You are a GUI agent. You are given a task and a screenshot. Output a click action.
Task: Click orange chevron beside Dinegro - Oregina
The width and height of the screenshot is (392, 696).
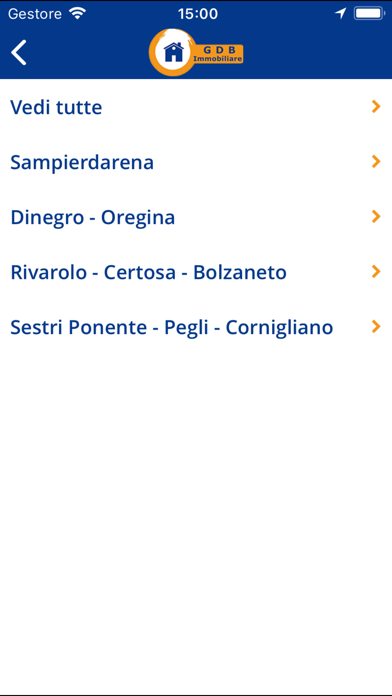pos(376,217)
